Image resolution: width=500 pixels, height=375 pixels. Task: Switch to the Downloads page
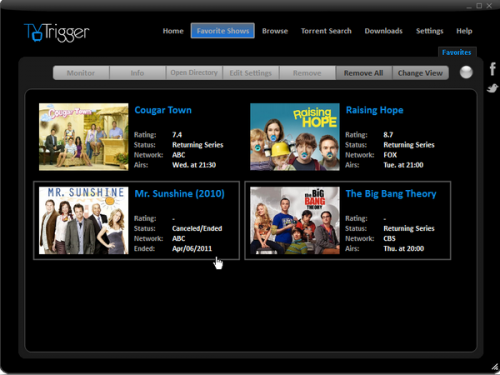[x=383, y=31]
